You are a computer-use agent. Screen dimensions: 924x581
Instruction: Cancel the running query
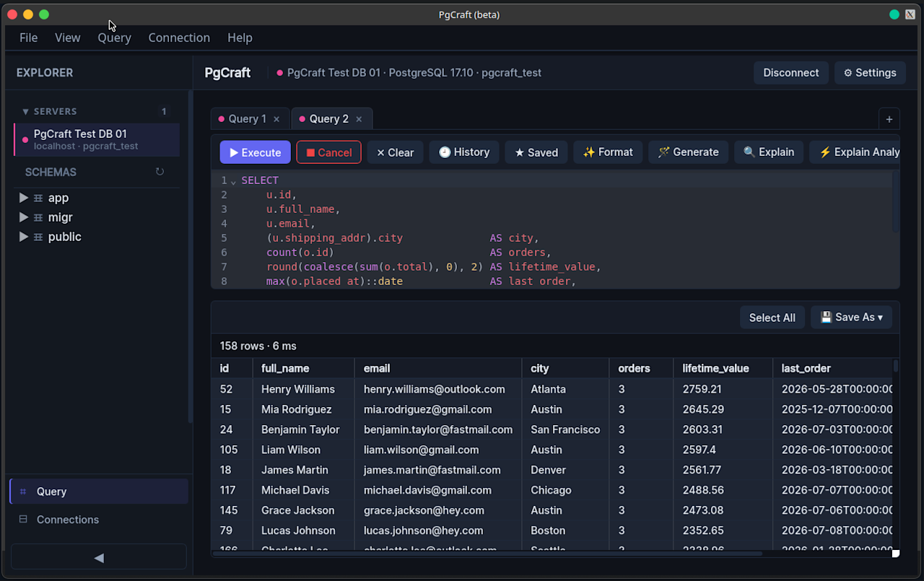point(329,152)
